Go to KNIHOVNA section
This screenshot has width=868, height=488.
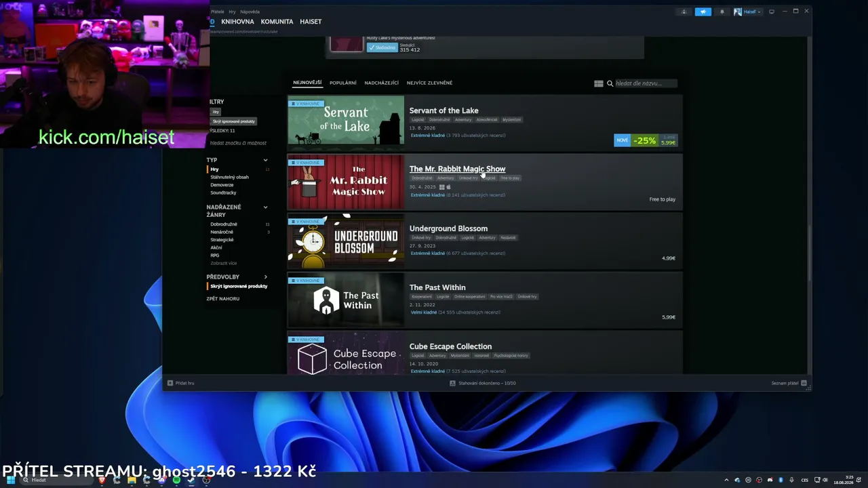pyautogui.click(x=237, y=22)
